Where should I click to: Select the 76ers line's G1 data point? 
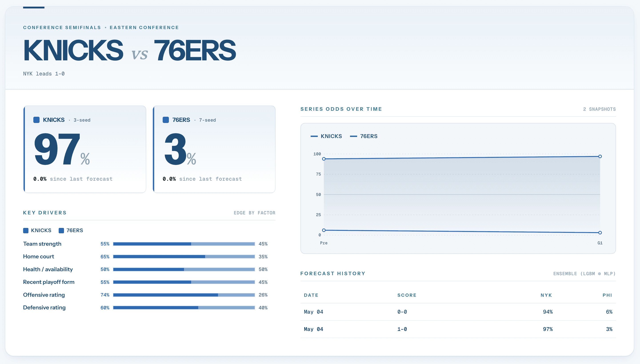tap(600, 233)
